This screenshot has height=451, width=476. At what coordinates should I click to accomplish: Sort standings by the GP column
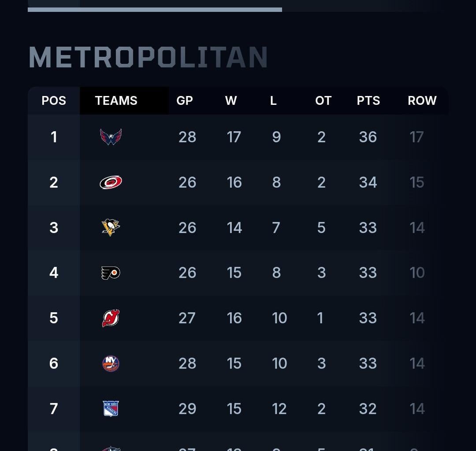tap(185, 100)
